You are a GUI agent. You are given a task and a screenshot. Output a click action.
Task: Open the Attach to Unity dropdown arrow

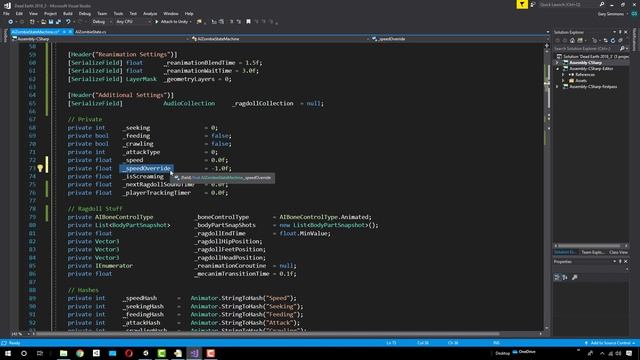(x=190, y=22)
